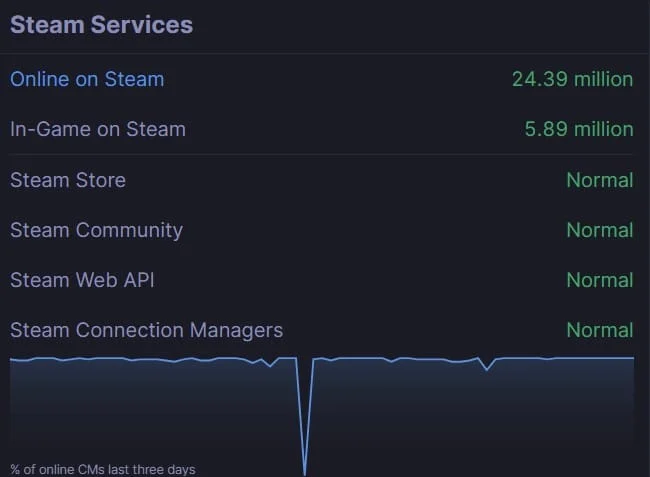This screenshot has height=477, width=650.
Task: Click the small dip just left of the big drop
Action: pos(269,366)
